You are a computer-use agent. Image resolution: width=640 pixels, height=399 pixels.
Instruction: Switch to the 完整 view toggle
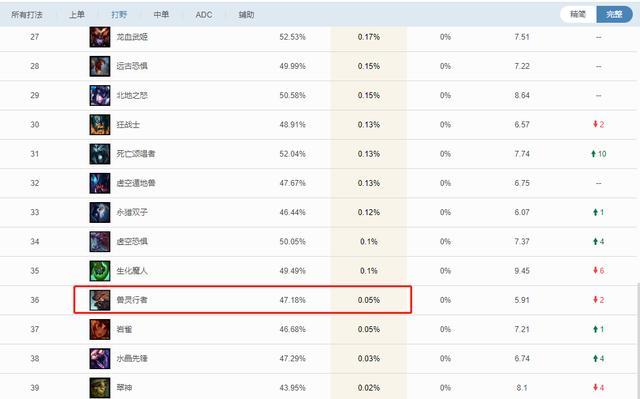614,14
